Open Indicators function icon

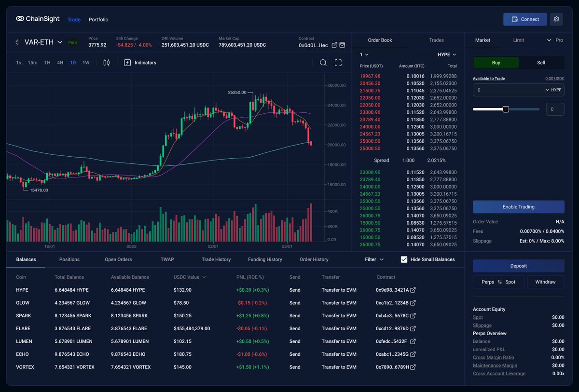[x=127, y=63]
